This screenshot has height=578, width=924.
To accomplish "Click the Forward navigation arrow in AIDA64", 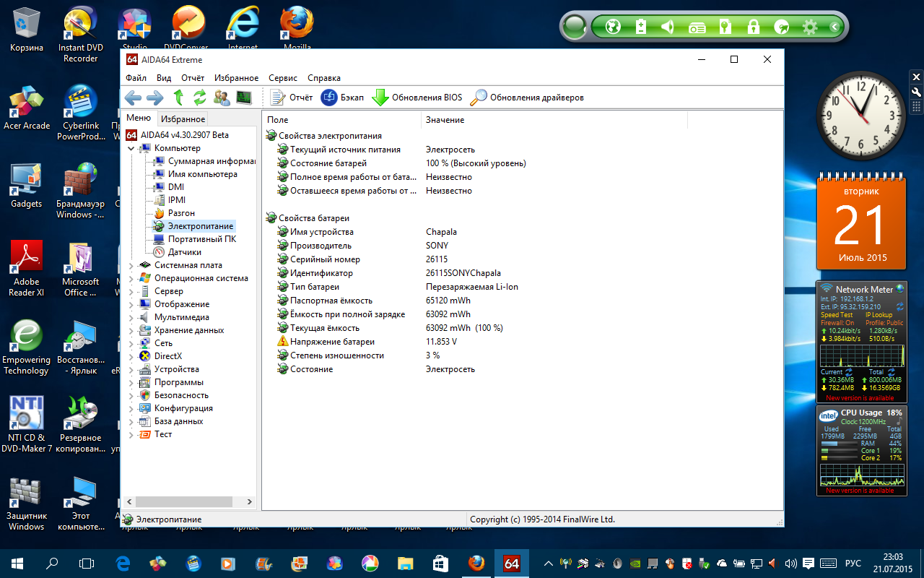I will coord(154,98).
